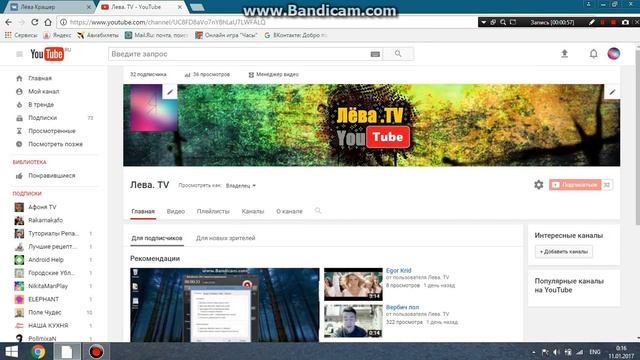Viewport: 640px width, 360px height.
Task: Open Вербич поп video thumbnail
Action: pos(353,321)
